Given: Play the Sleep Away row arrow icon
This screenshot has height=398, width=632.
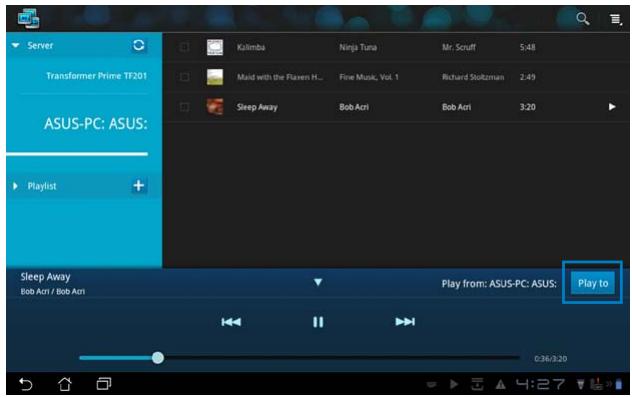Looking at the screenshot, I should click(x=612, y=106).
